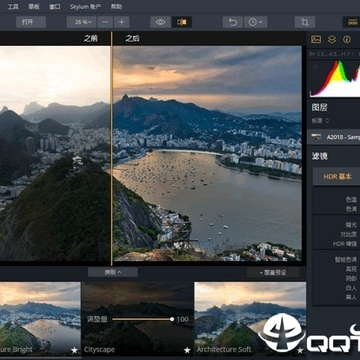
Task: Click the 图层 heading
Action: point(319,107)
